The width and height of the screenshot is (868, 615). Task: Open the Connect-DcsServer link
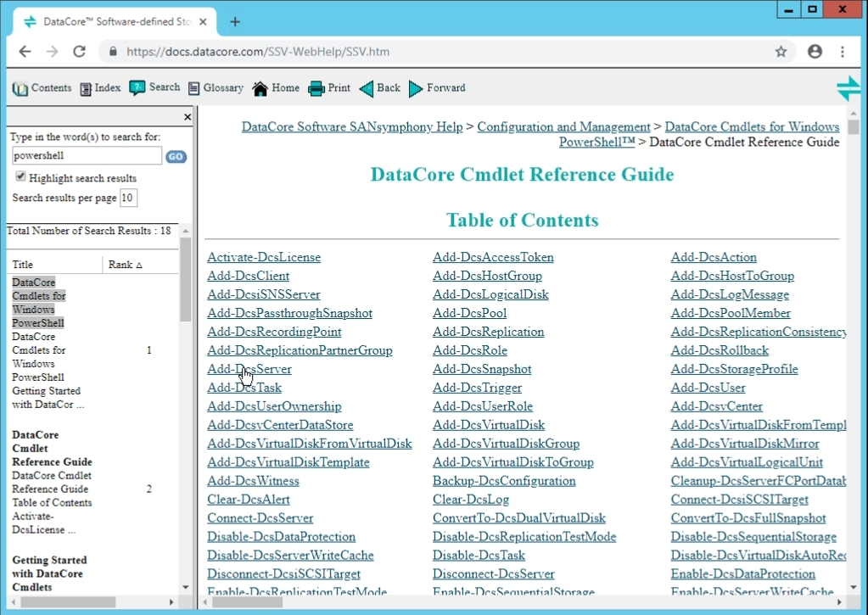point(260,517)
